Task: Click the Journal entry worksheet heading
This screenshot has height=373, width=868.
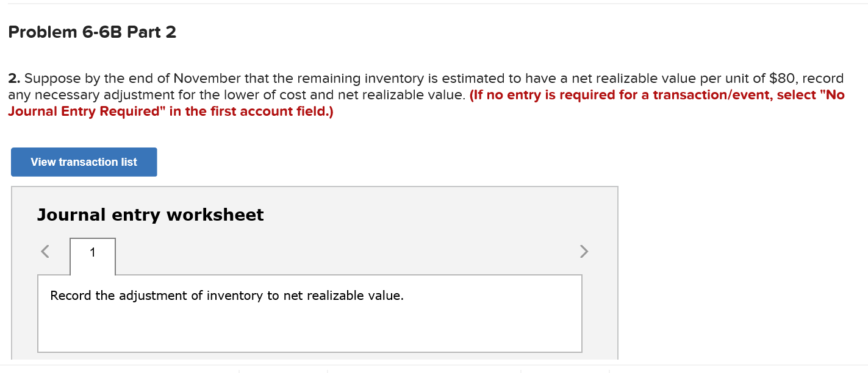Action: [150, 215]
